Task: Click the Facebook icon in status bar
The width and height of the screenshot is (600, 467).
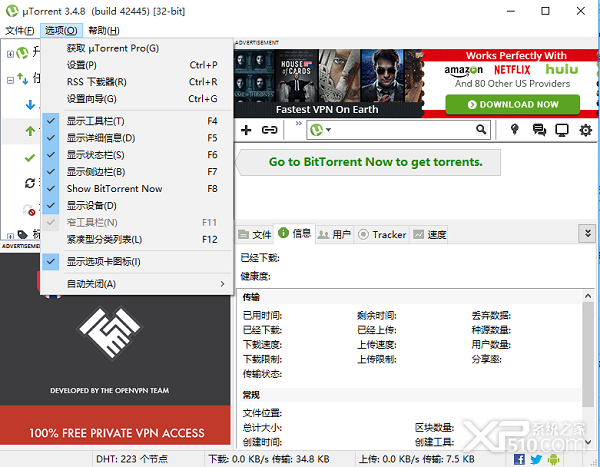Action: 519,459
